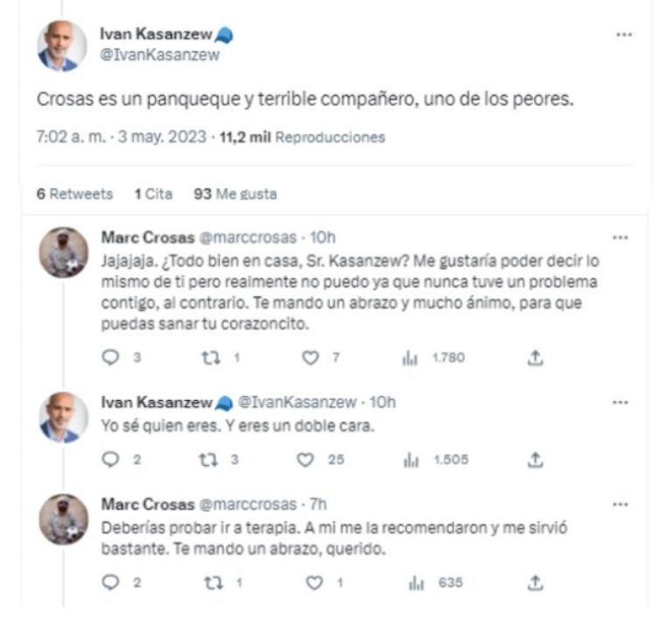Screen dimensions: 672x620
Task: Reply to Kasanzew's 'Yo sé quien eres' tweet
Action: click(109, 459)
